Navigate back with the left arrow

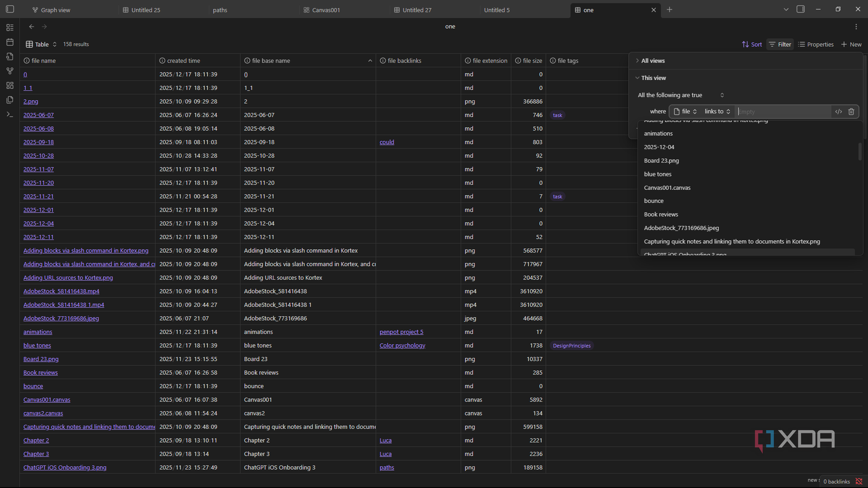pos(32,26)
